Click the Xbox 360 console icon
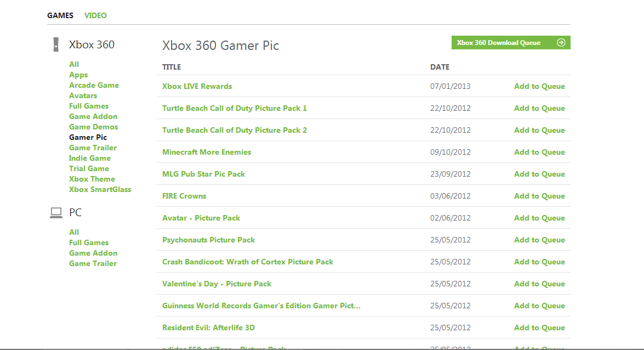 pos(56,44)
